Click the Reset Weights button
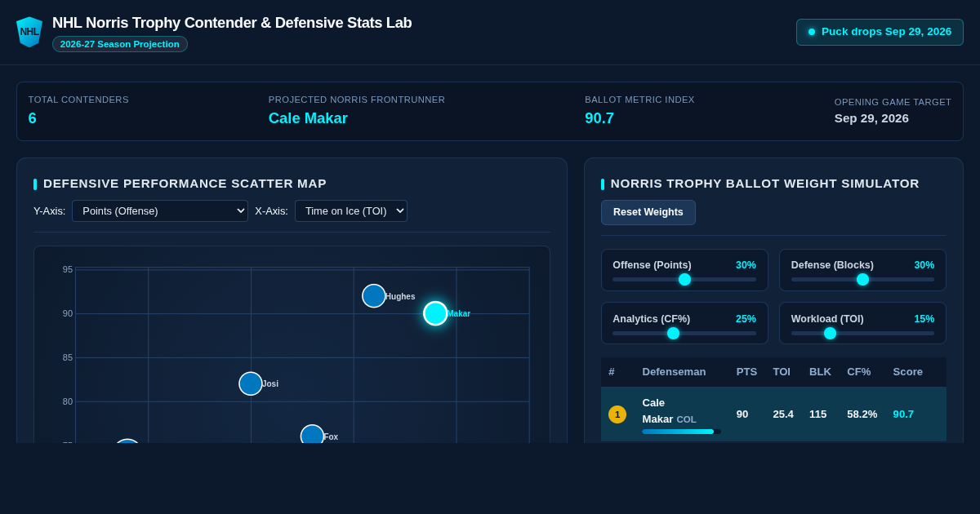 point(648,212)
